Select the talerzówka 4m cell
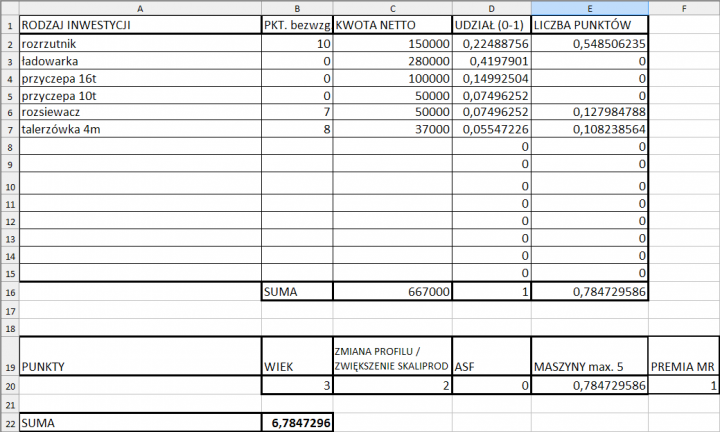This screenshot has width=720, height=432. click(x=139, y=130)
